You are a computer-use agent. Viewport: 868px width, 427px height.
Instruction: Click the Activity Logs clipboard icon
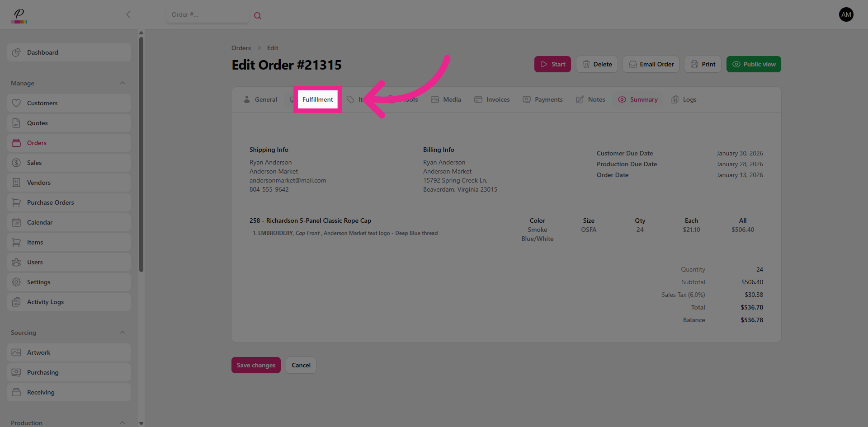[16, 302]
